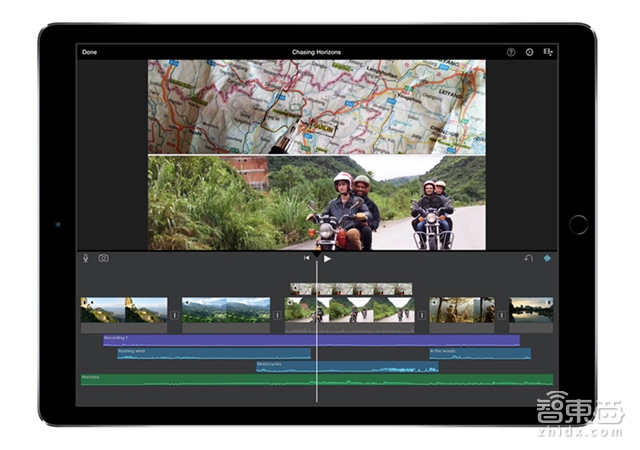
Task: Tap the microphone voiceover record icon
Action: [x=86, y=258]
